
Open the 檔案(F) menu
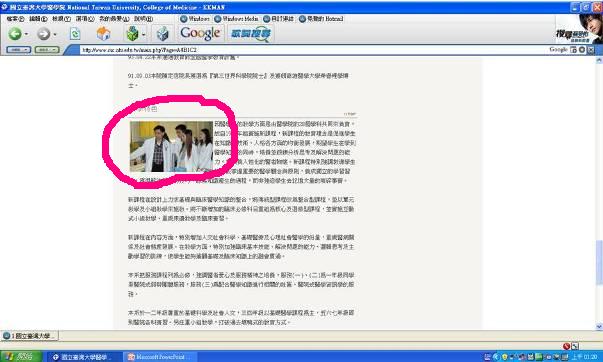click(x=15, y=18)
